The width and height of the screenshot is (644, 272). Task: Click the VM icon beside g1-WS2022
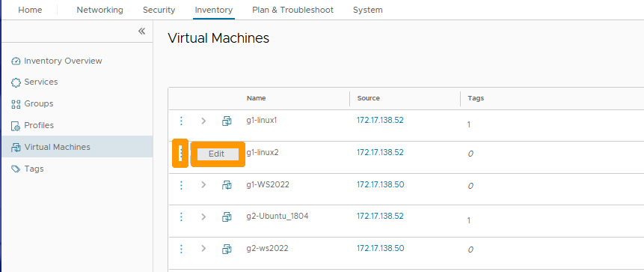[x=227, y=185]
